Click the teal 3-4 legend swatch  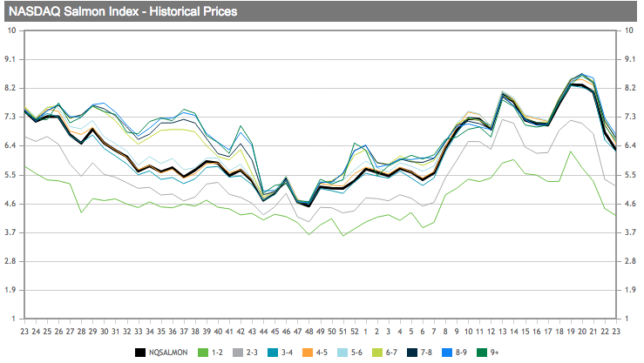tap(273, 353)
